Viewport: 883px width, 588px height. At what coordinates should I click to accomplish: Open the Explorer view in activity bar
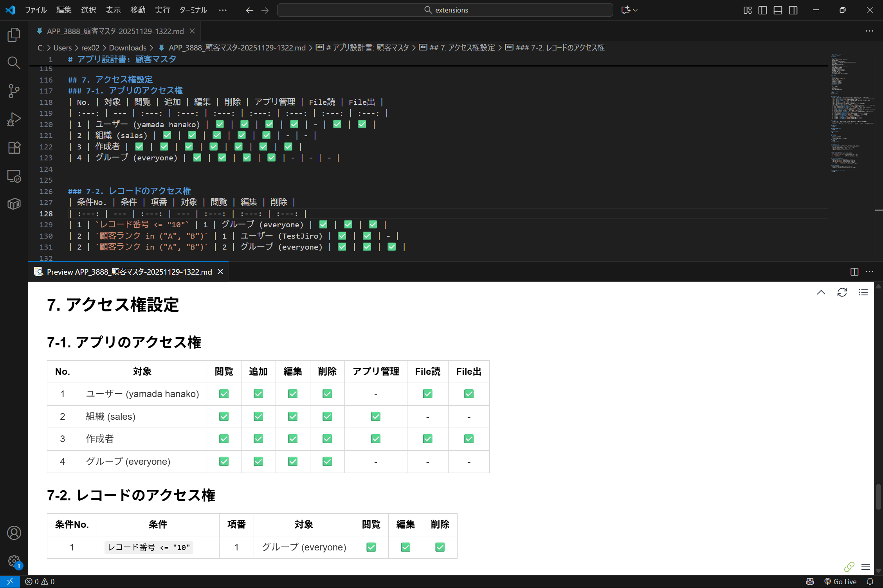pos(14,35)
